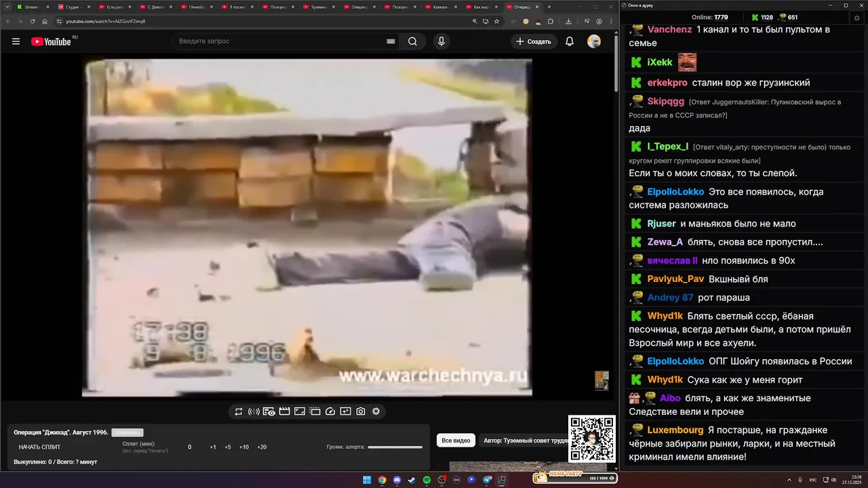This screenshot has width=868, height=488.
Task: Open player enhancer settings gear
Action: click(376, 411)
